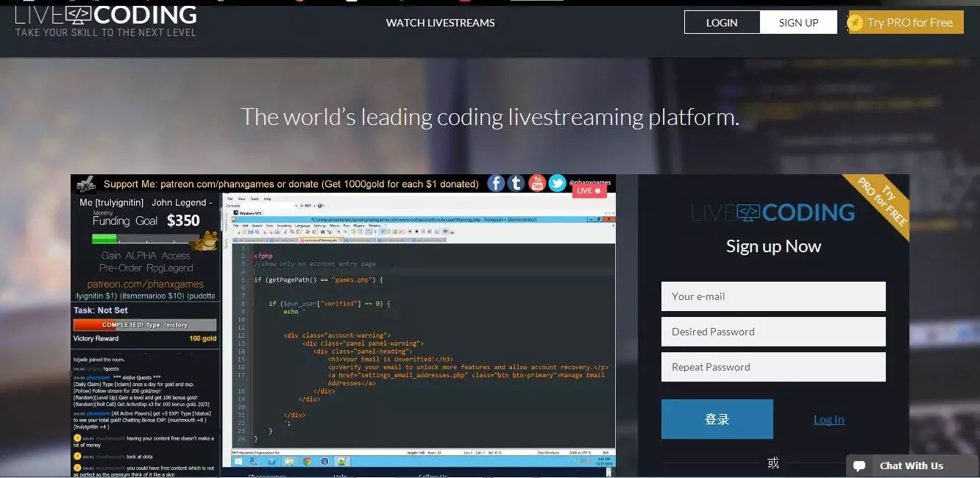This screenshot has height=478, width=980.
Task: Click the coin icon beside "having your content free"
Action: click(77, 438)
